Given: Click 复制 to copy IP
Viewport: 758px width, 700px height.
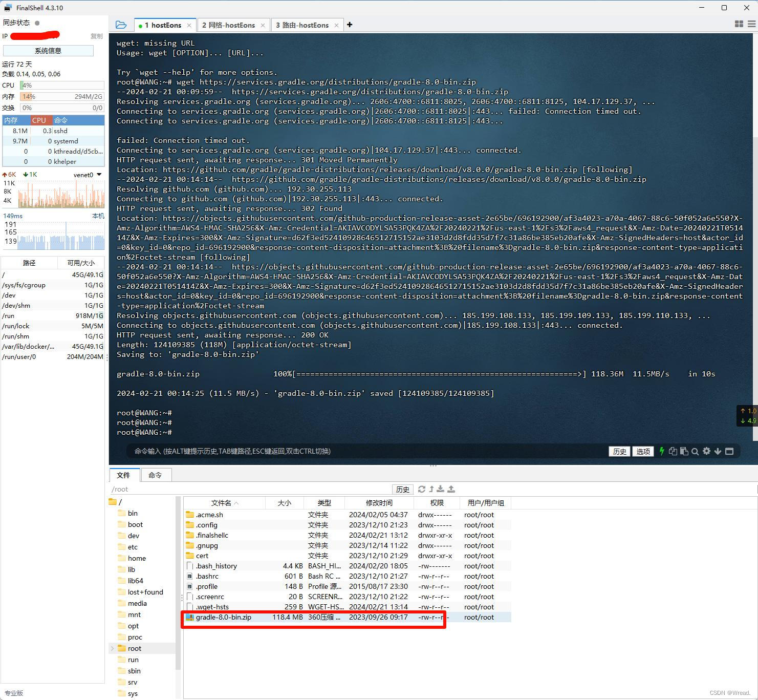Looking at the screenshot, I should point(97,36).
